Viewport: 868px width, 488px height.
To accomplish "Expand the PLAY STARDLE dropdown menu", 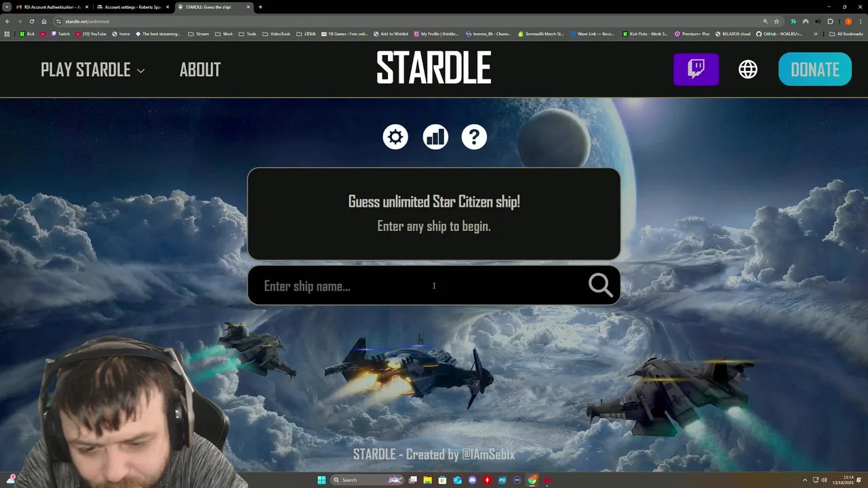I will point(93,70).
